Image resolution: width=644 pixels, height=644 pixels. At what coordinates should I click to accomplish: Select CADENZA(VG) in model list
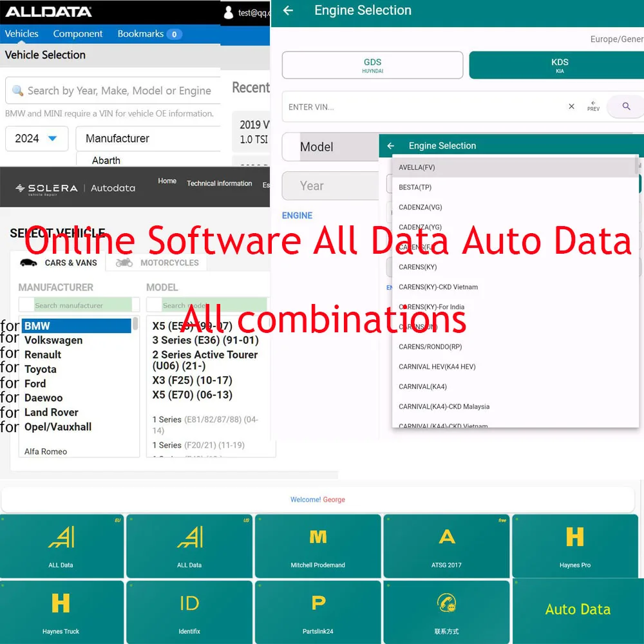514,207
